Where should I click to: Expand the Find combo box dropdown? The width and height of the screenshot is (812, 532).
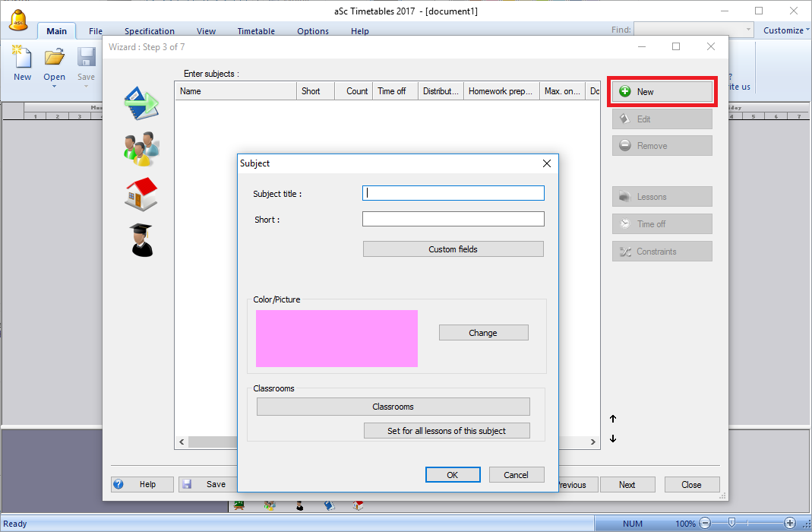tap(749, 30)
